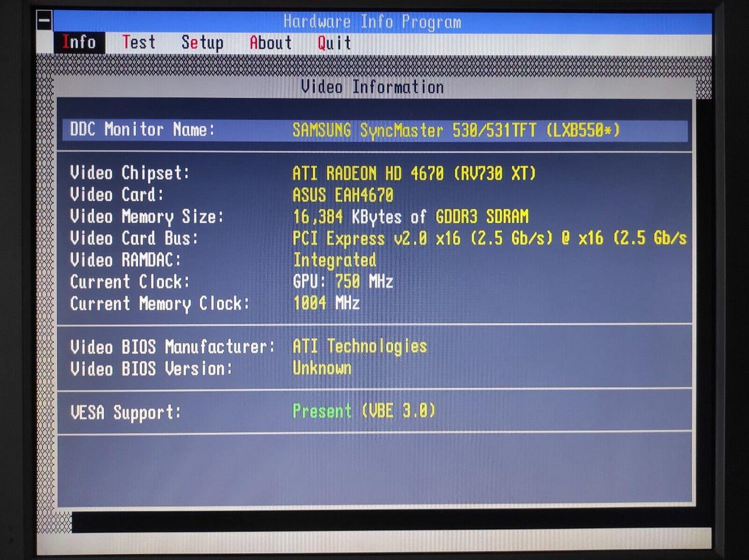749x560 pixels.
Task: Click the SAMSUNG SyncMaster monitor name value
Action: pyautogui.click(x=456, y=130)
